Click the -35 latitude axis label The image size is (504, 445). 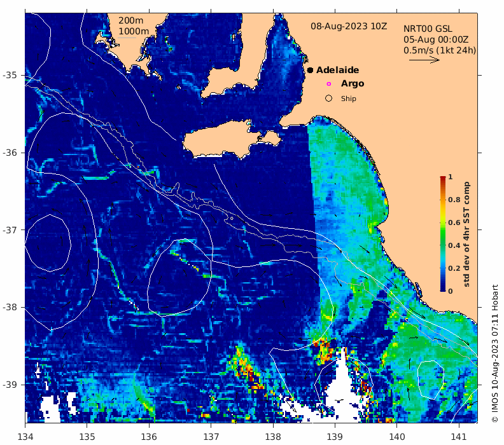(10, 75)
